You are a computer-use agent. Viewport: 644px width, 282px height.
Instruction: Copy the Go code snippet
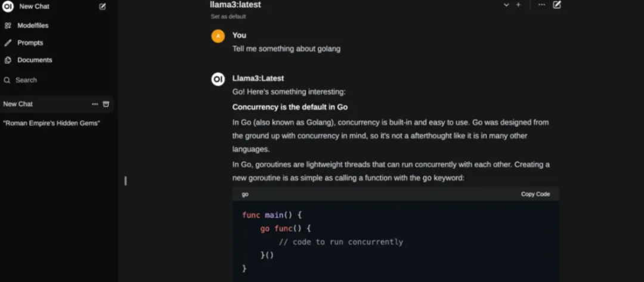click(x=535, y=194)
